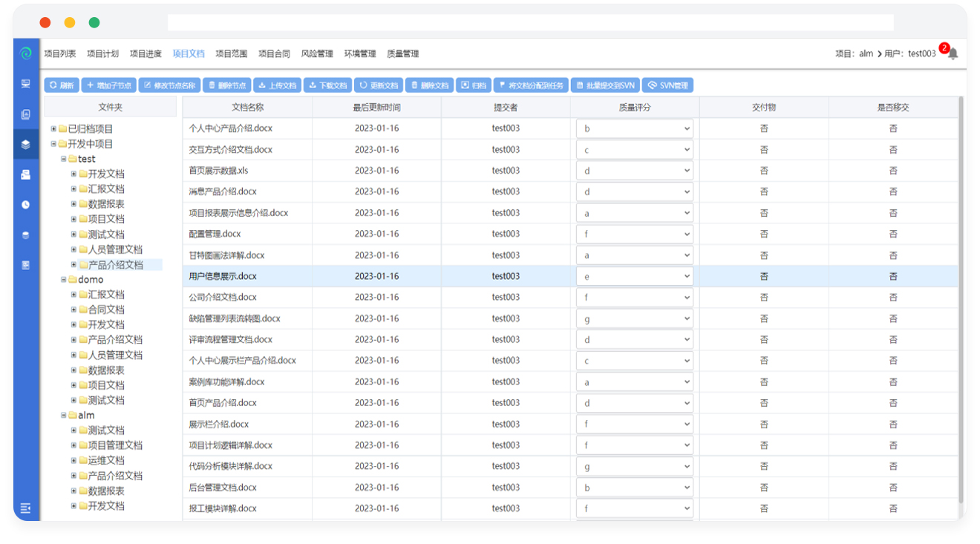The width and height of the screenshot is (980, 544).
Task: Click the 归档 archive button
Action: pyautogui.click(x=473, y=85)
